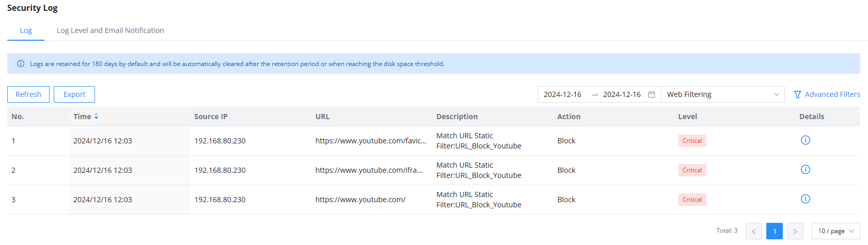The image size is (868, 245).
Task: Click the calendar icon in date range
Action: (x=652, y=94)
